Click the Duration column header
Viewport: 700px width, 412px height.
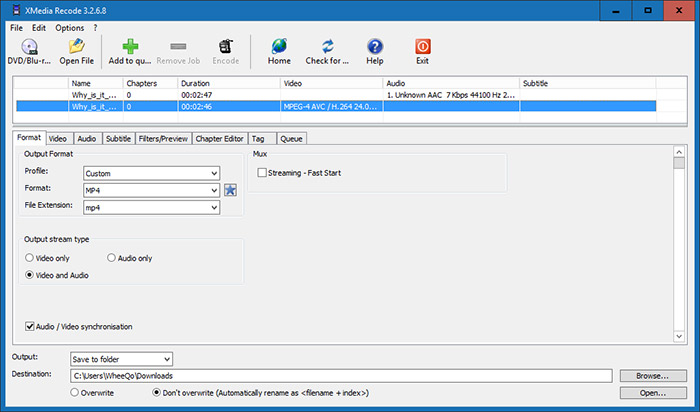[x=229, y=83]
